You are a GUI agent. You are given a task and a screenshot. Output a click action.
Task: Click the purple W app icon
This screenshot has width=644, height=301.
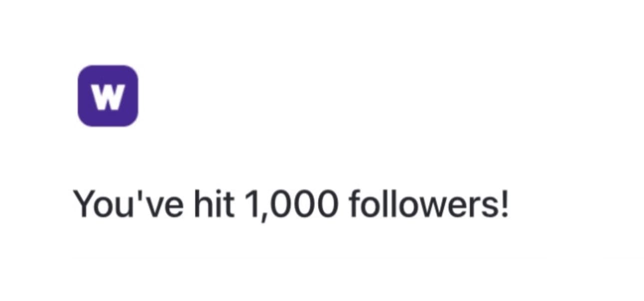click(x=108, y=95)
